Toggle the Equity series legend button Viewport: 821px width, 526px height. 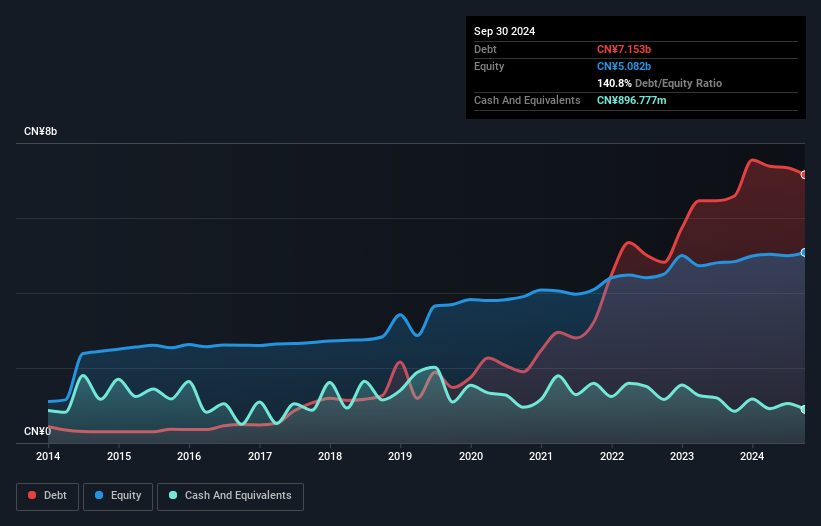(x=118, y=496)
